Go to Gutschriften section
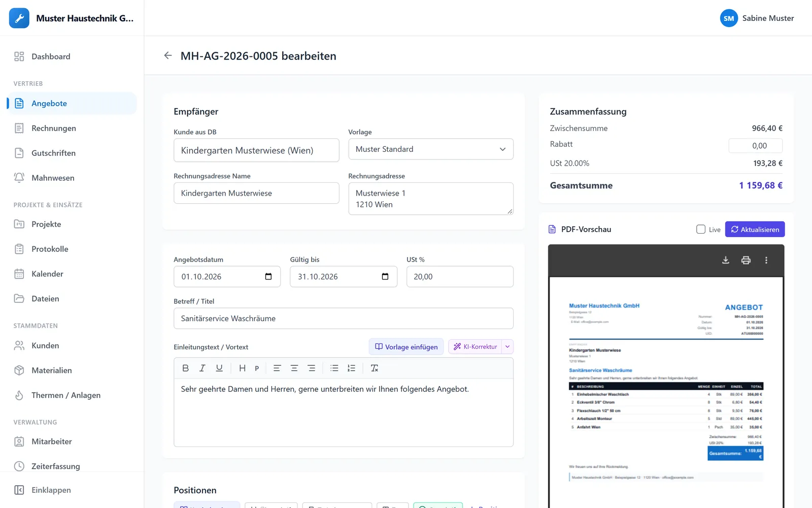 pos(72,153)
